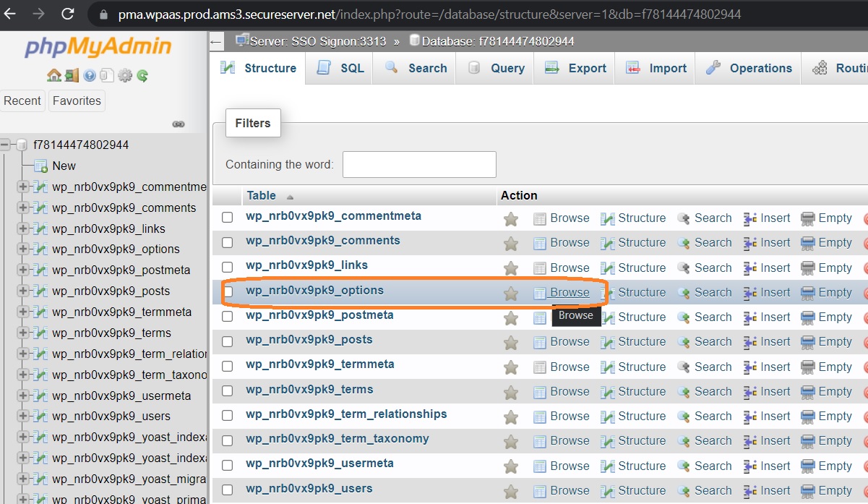This screenshot has height=504, width=868.
Task: Switch to the SQL tab
Action: pyautogui.click(x=341, y=68)
